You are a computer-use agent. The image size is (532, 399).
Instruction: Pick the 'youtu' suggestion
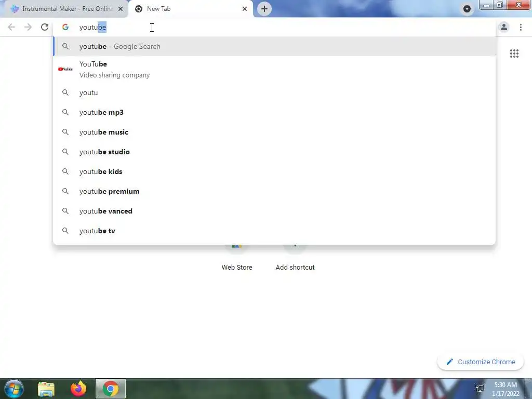tap(274, 92)
